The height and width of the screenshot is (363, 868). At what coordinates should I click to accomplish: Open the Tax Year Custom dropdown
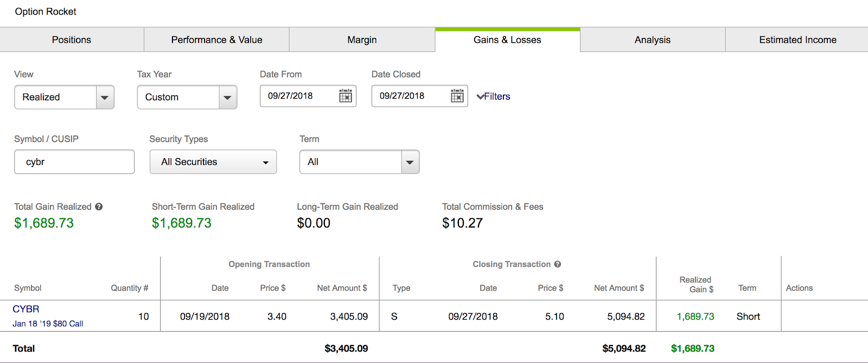227,98
